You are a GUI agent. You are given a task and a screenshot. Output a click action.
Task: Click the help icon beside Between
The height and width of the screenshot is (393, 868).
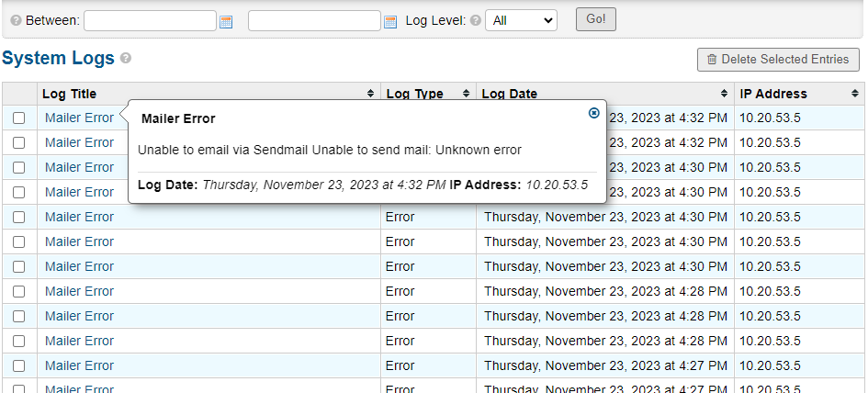click(x=16, y=20)
